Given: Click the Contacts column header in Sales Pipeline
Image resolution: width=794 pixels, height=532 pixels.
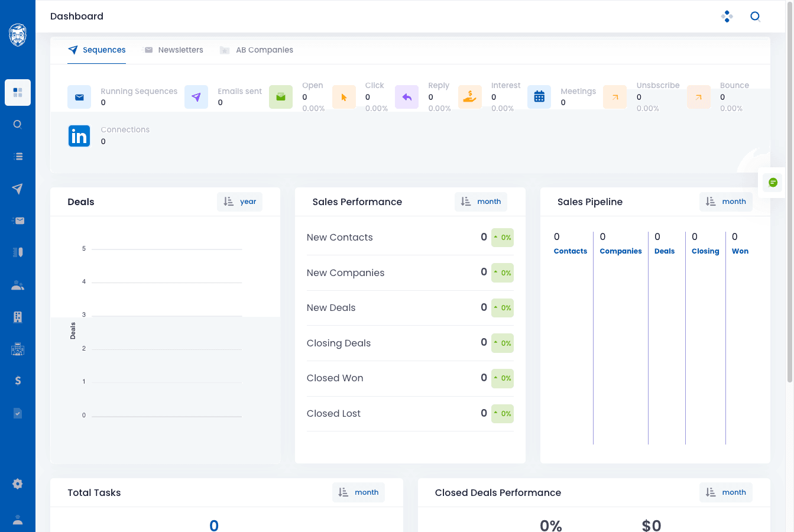Looking at the screenshot, I should pos(570,251).
